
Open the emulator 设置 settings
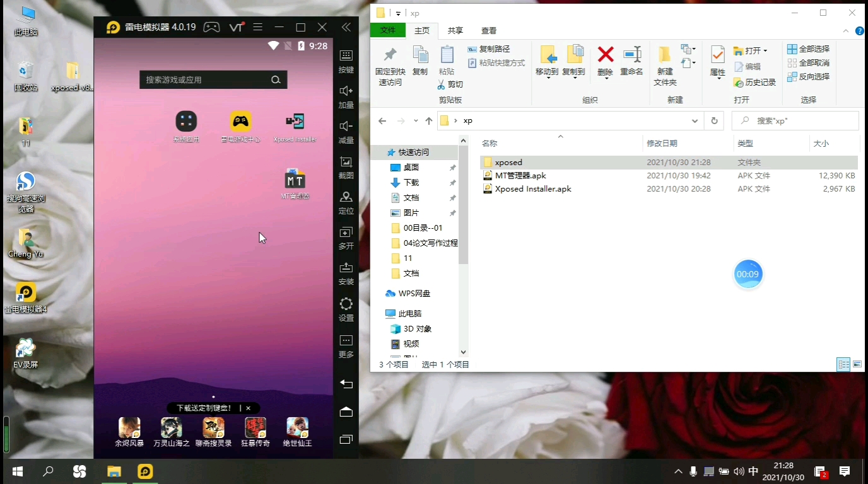(346, 309)
